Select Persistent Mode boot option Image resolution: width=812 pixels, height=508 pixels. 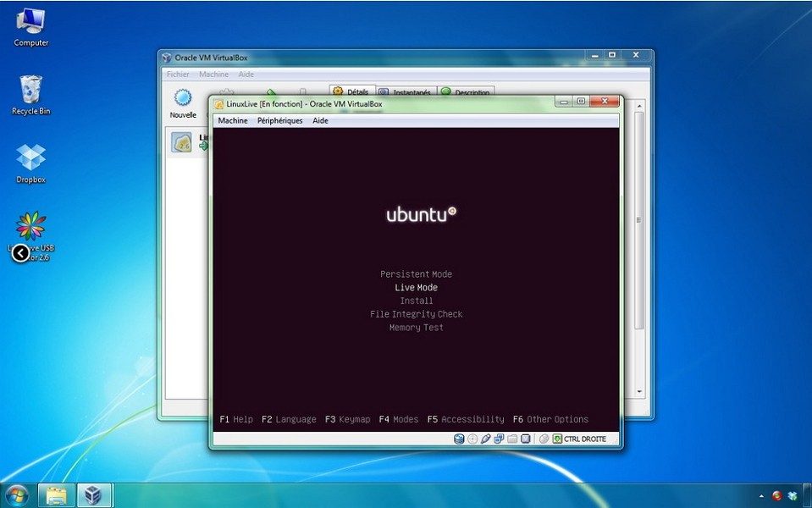416,274
